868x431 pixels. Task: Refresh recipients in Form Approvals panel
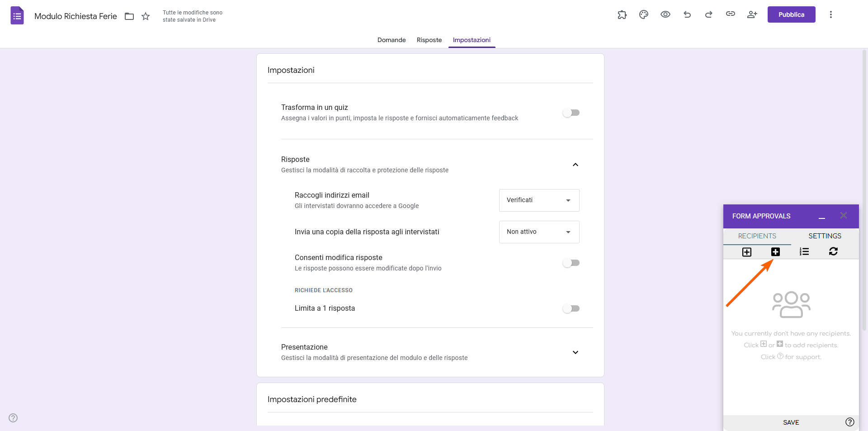pyautogui.click(x=834, y=251)
